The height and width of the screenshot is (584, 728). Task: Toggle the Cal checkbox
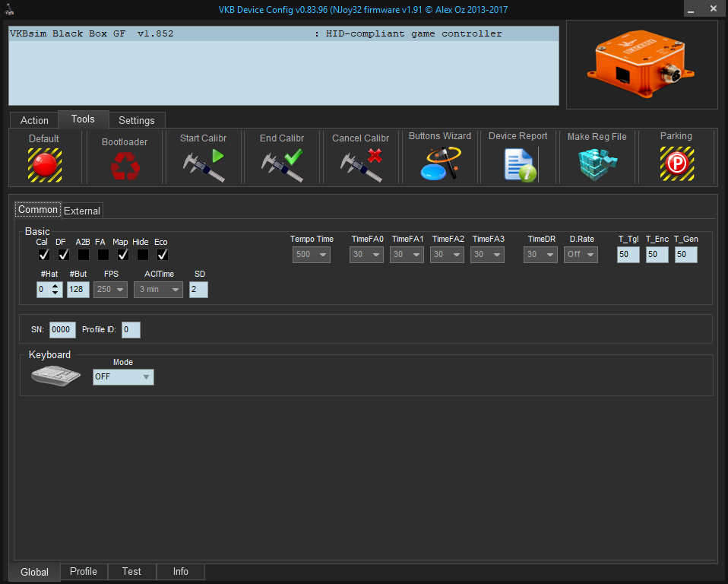pyautogui.click(x=44, y=255)
